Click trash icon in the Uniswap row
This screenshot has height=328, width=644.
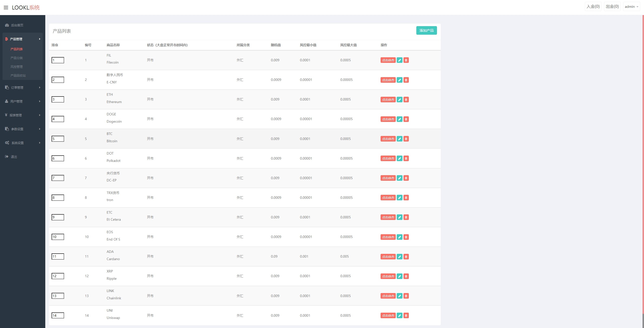click(406, 316)
